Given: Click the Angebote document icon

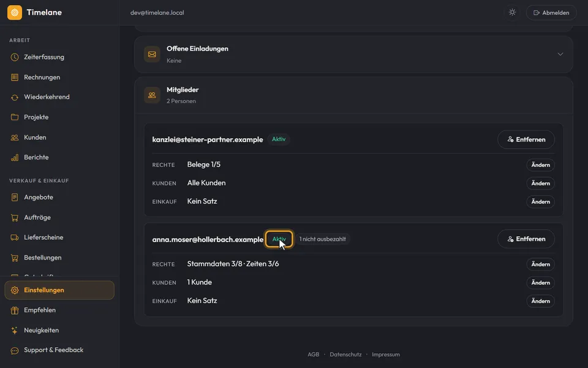Looking at the screenshot, I should tap(15, 197).
